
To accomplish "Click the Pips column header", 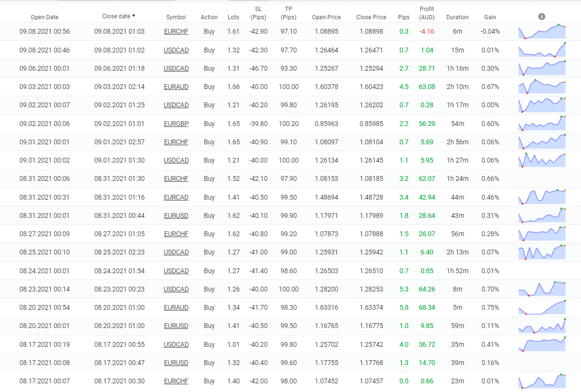I will coord(403,17).
